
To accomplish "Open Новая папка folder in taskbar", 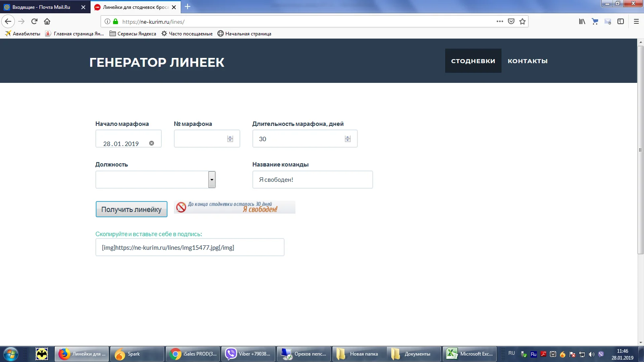I will tap(359, 354).
